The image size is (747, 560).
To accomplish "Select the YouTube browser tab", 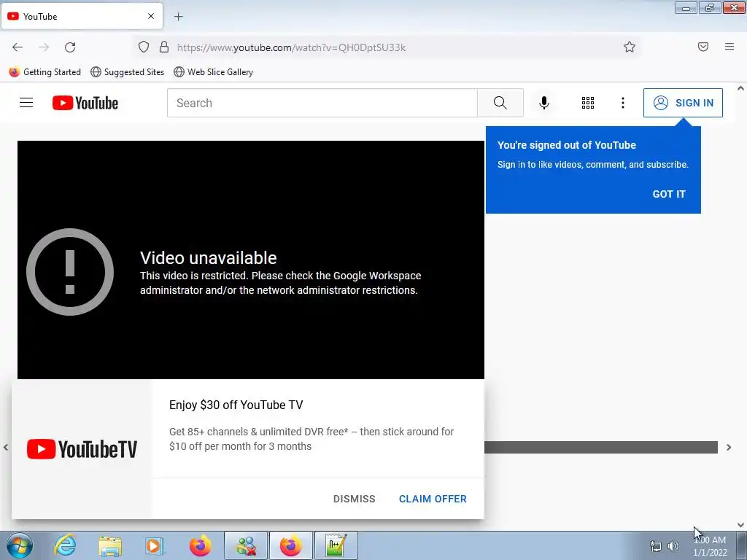I will [x=82, y=16].
